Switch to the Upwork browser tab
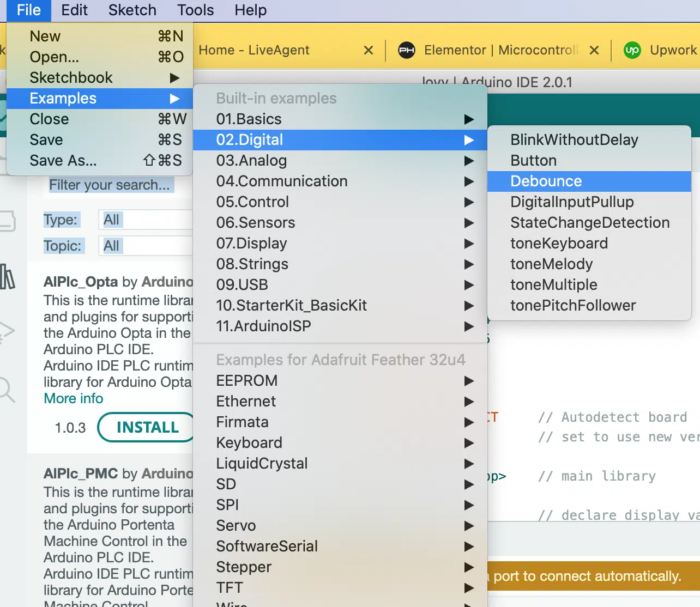The width and height of the screenshot is (700, 607). pyautogui.click(x=673, y=50)
